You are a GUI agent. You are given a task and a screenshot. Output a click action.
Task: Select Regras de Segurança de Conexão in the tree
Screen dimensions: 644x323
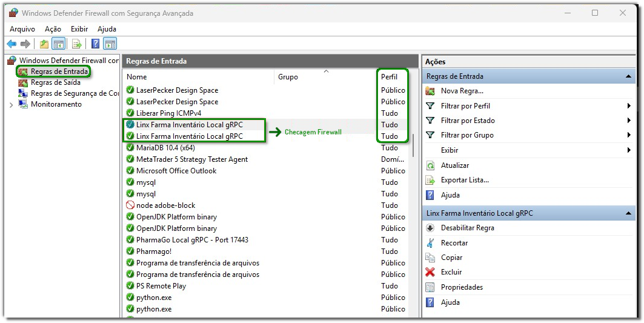click(x=75, y=93)
